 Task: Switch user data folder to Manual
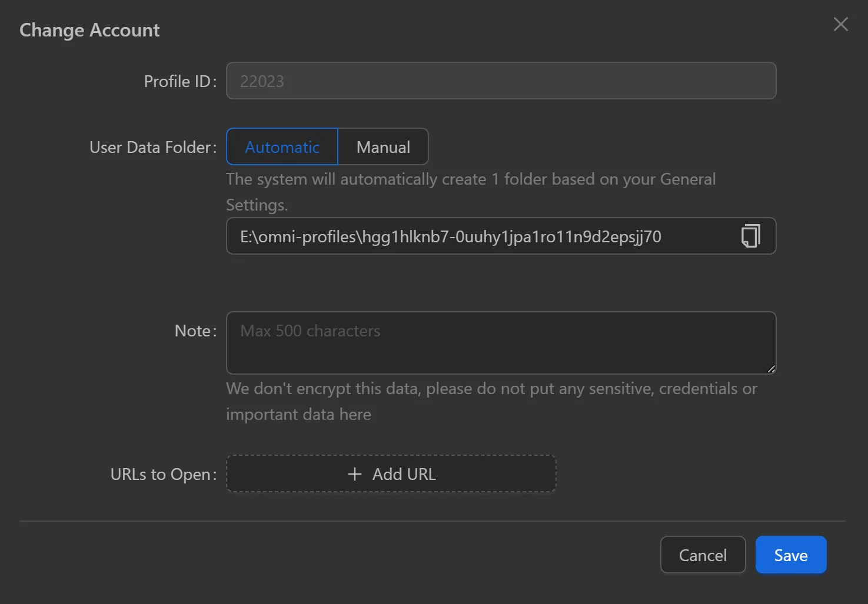pyautogui.click(x=383, y=147)
